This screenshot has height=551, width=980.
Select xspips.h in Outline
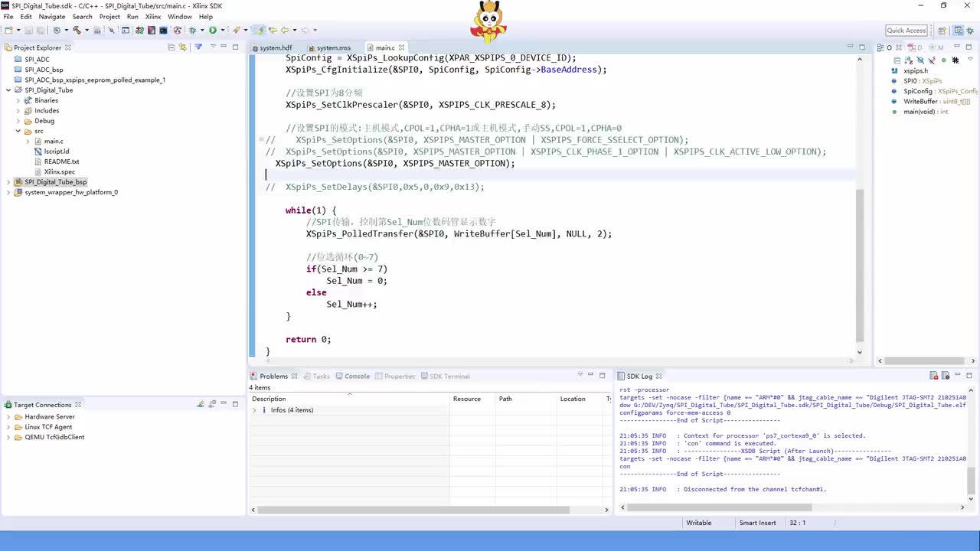pyautogui.click(x=915, y=70)
